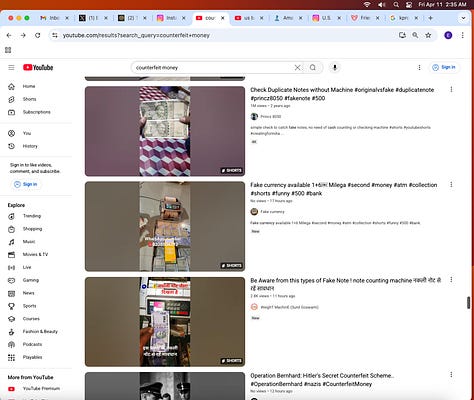The image size is (474, 400).
Task: Click the page vertical scrollbar thumb
Action: coord(469,303)
